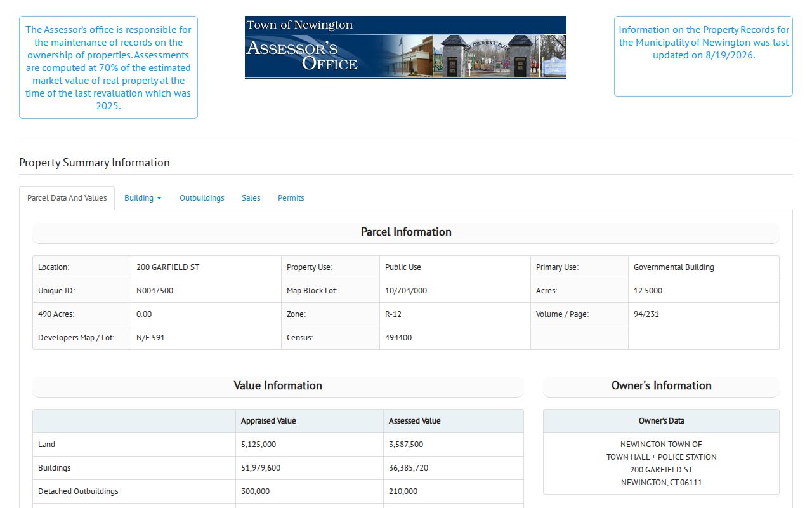The width and height of the screenshot is (812, 508).
Task: Select the Parcel Data And Values tab
Action: (67, 198)
